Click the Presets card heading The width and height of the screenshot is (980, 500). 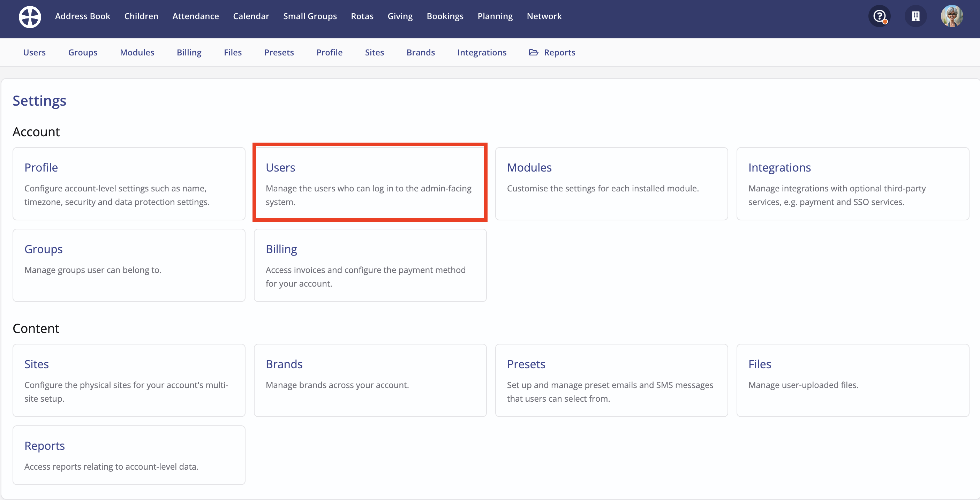(526, 364)
